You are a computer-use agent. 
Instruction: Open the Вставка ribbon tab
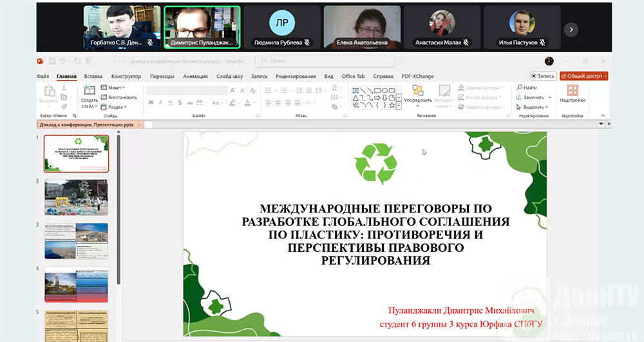(x=93, y=76)
